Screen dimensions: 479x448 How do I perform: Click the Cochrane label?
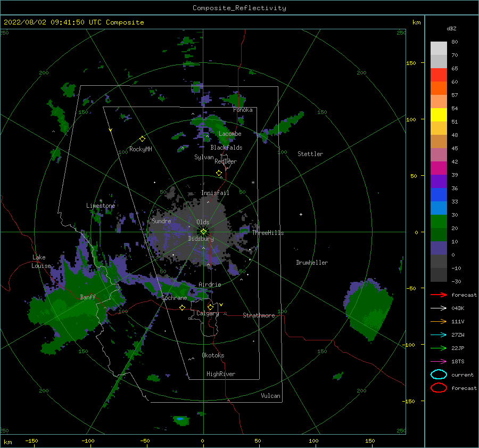(174, 298)
